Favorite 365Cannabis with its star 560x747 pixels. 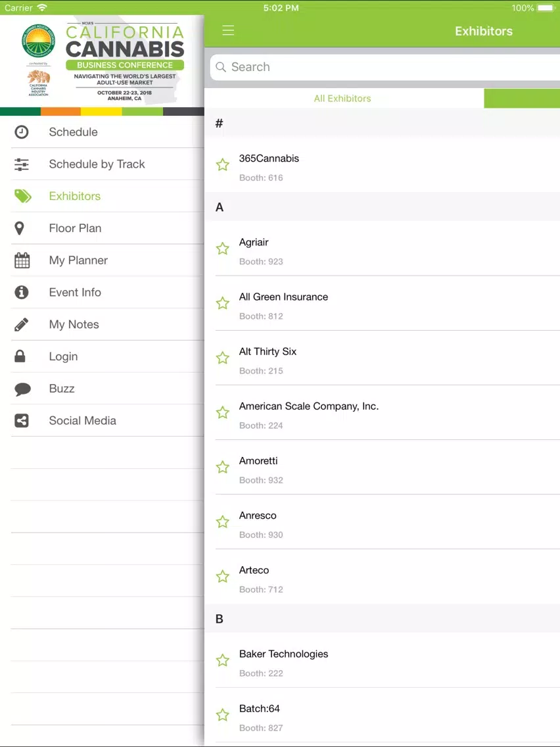[222, 165]
